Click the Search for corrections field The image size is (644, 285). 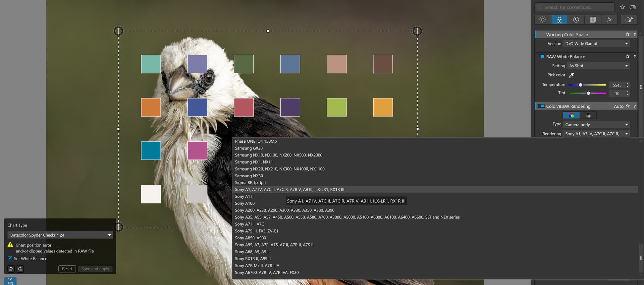click(x=574, y=7)
